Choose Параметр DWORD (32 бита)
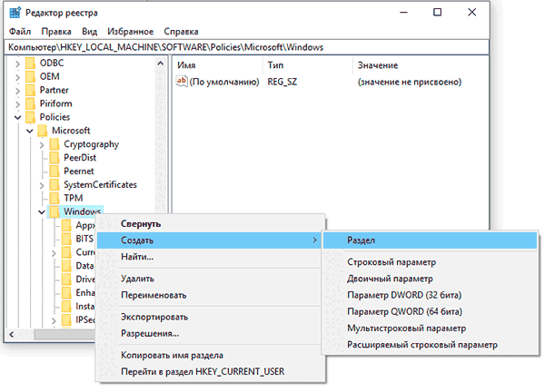Image resolution: width=545 pixels, height=392 pixels. coord(430,296)
